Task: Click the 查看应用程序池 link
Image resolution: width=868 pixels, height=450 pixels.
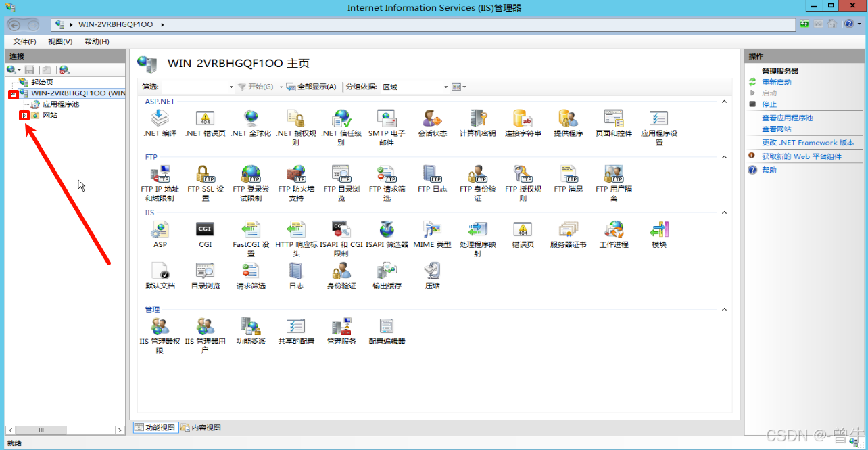Action: [x=788, y=118]
